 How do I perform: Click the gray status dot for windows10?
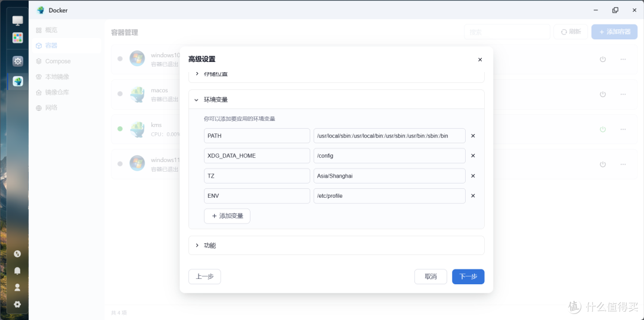(120, 58)
